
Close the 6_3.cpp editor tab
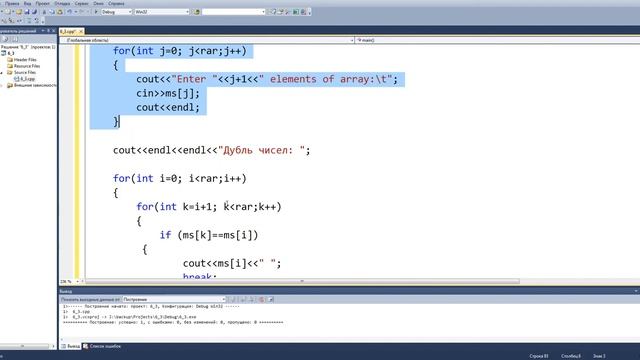tap(81, 31)
